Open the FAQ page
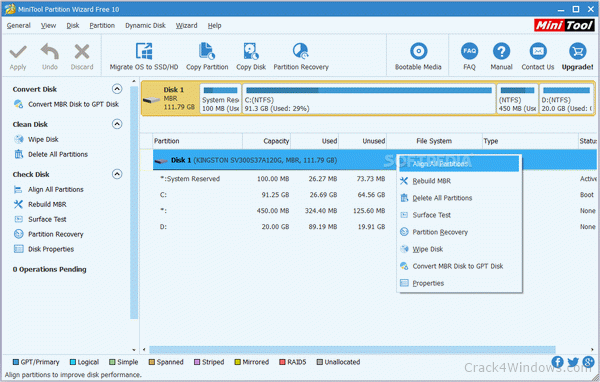The image size is (600, 382). click(470, 56)
